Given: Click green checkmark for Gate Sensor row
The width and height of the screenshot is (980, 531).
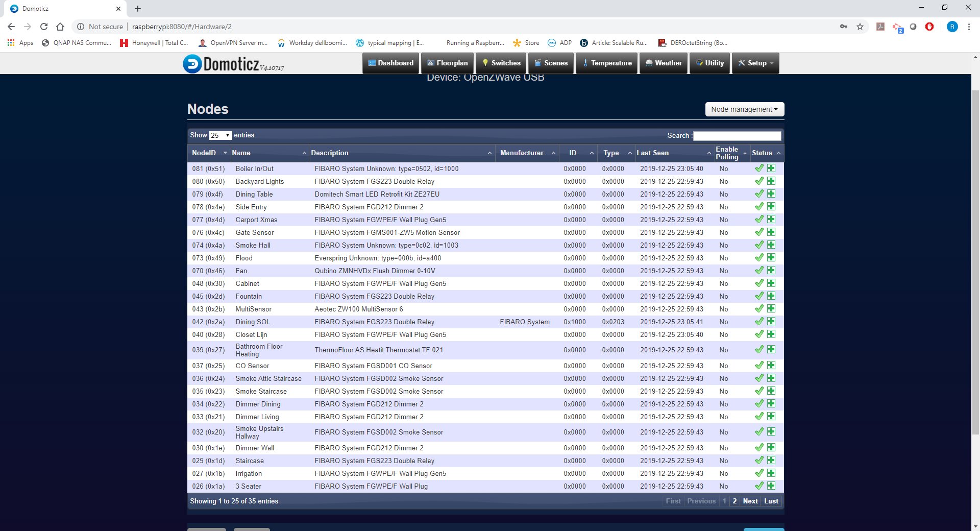Looking at the screenshot, I should click(x=759, y=232).
